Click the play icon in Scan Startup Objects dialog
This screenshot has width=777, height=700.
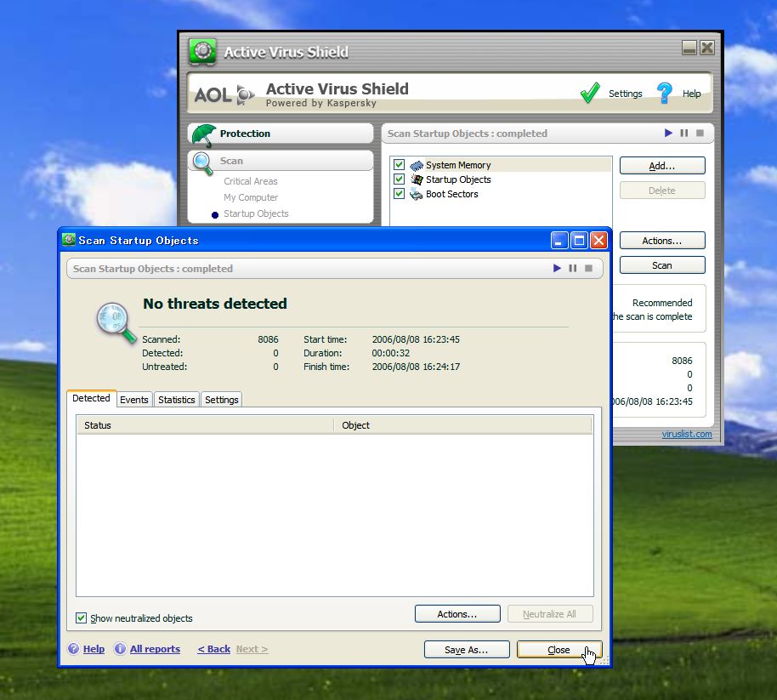tap(557, 268)
